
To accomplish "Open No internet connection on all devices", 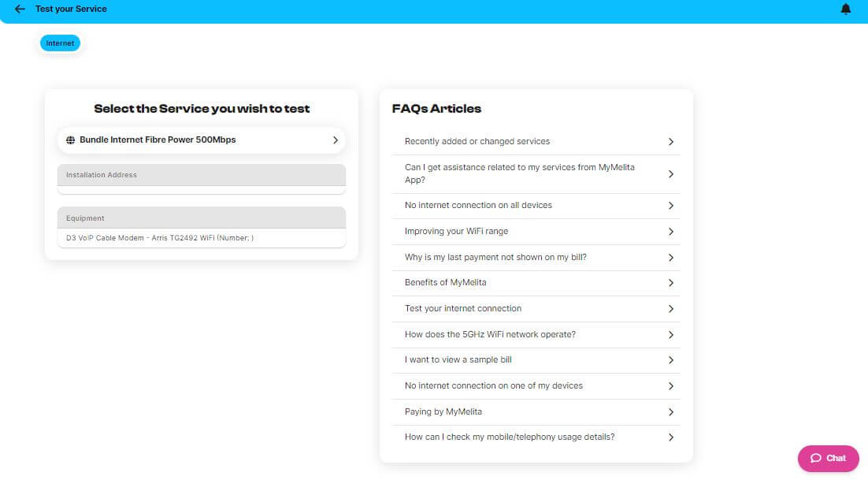I will click(478, 206).
